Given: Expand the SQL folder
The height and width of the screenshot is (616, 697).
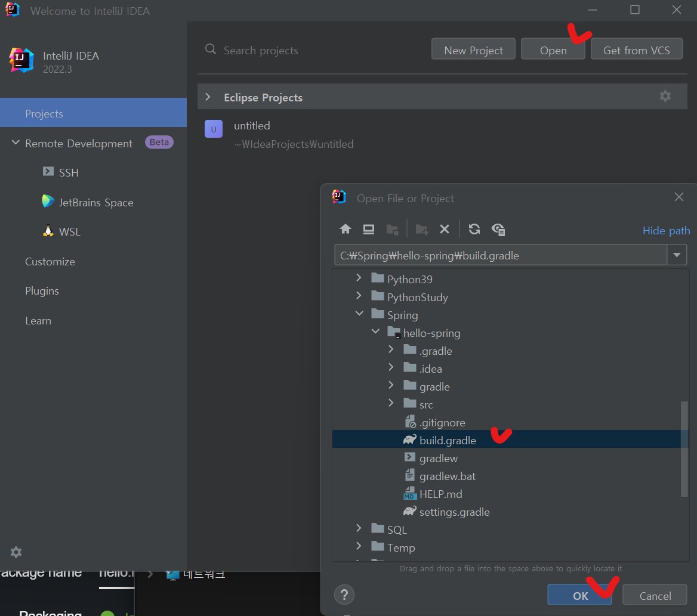Looking at the screenshot, I should coord(359,528).
